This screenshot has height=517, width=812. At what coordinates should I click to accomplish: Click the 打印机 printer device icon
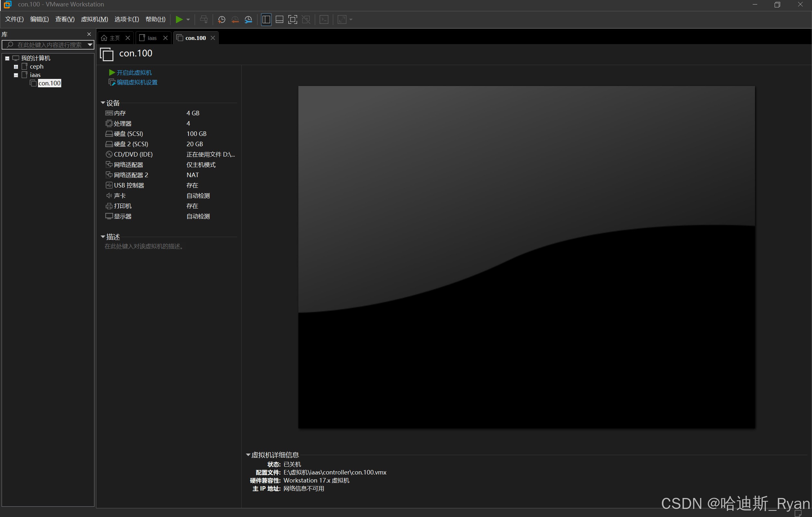click(x=109, y=206)
